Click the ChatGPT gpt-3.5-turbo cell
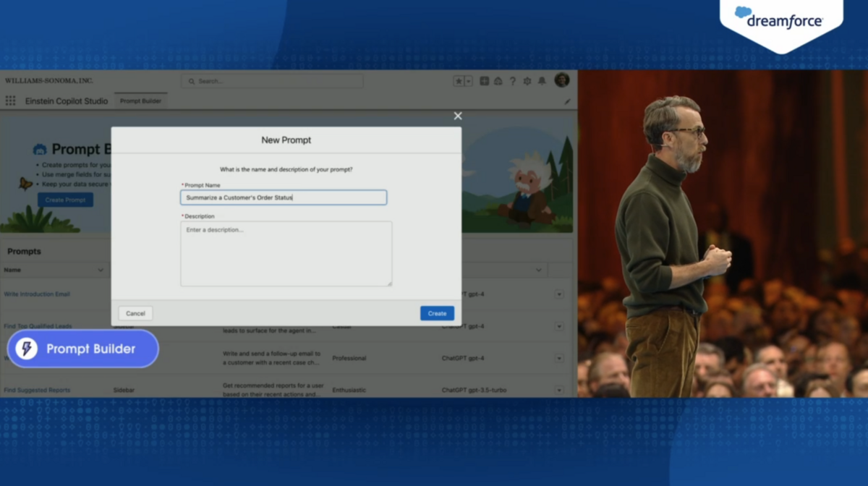 click(x=474, y=390)
